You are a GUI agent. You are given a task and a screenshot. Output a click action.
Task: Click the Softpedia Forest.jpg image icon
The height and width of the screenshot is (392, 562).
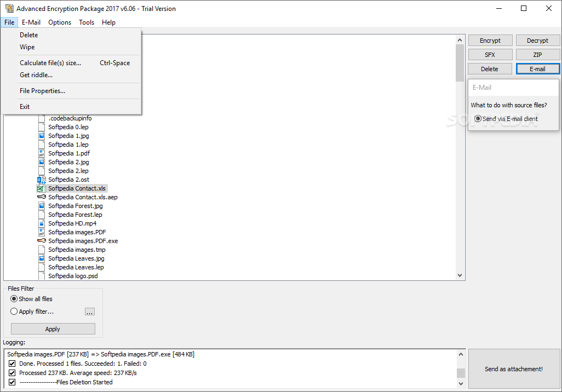(x=42, y=206)
